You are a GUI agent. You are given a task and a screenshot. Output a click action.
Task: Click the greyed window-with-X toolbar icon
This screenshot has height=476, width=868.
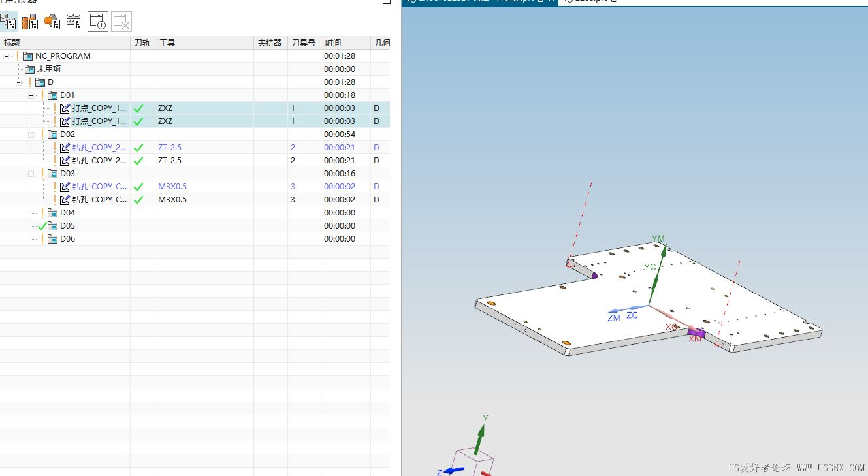(x=121, y=22)
